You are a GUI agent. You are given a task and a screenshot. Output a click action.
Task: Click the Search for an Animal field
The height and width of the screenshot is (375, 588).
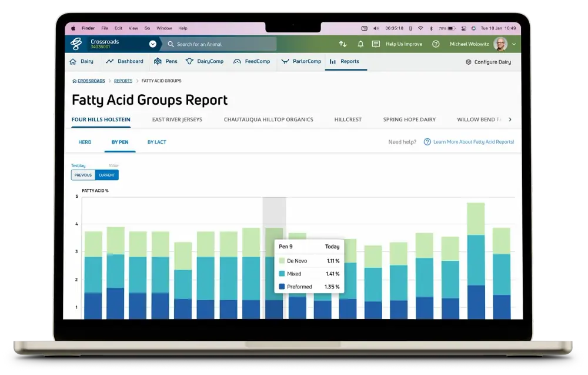[x=220, y=44]
